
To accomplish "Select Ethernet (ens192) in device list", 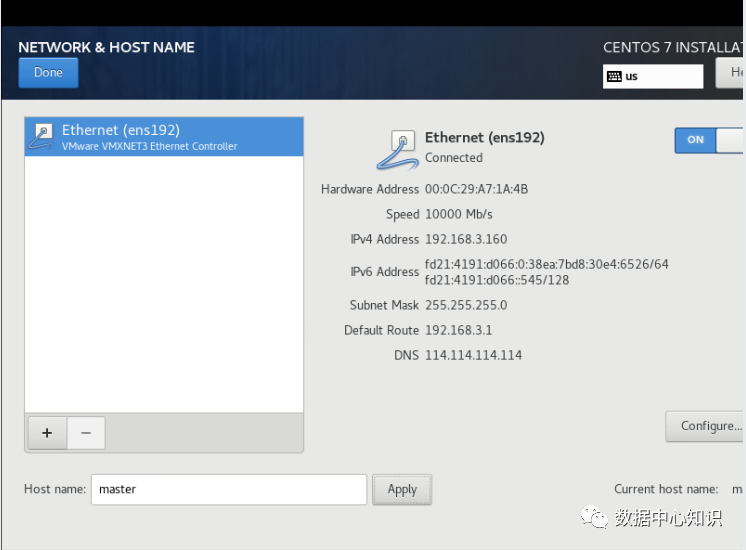I will click(164, 137).
